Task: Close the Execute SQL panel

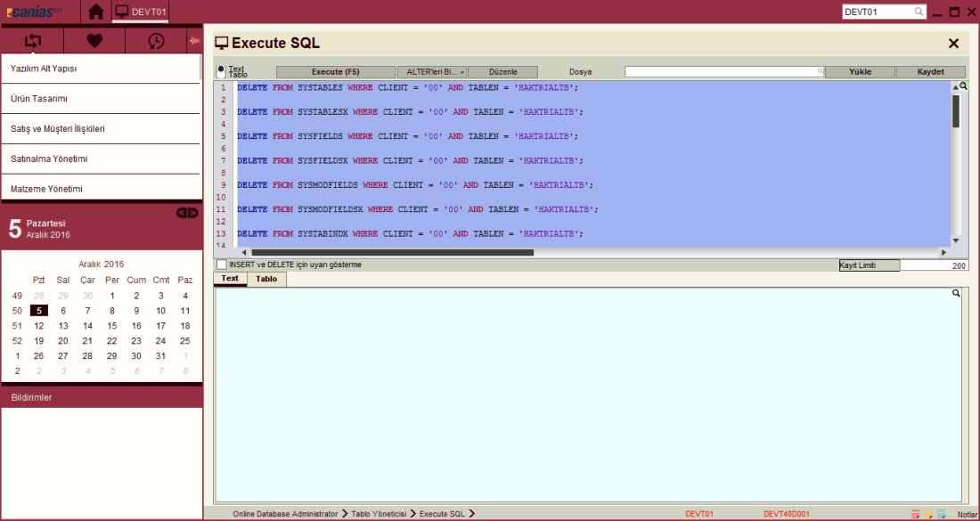Action: tap(953, 44)
